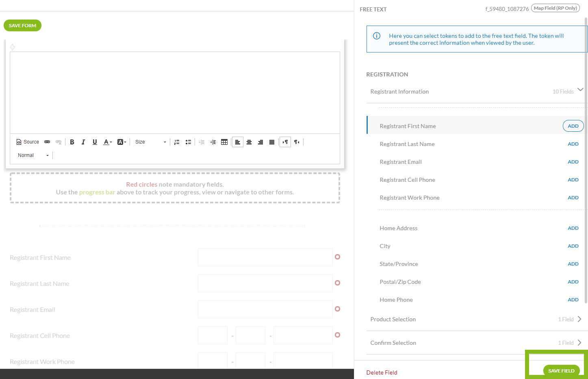The image size is (588, 379).
Task: Toggle bold formatting in the editor
Action: point(72,142)
